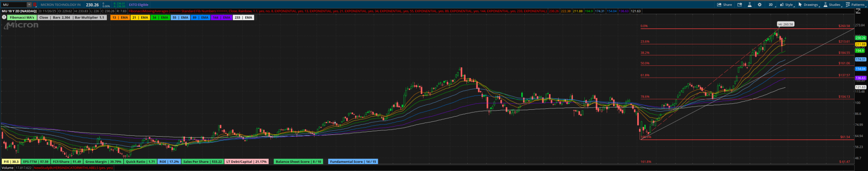The width and height of the screenshot is (868, 171).
Task: Click the Fundamental Score 14/15 label
Action: [353, 161]
